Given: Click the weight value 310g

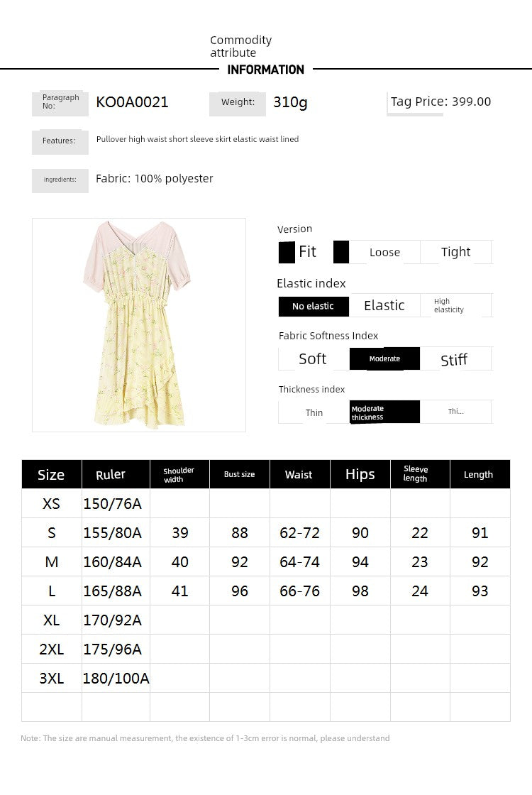Looking at the screenshot, I should pyautogui.click(x=290, y=102).
